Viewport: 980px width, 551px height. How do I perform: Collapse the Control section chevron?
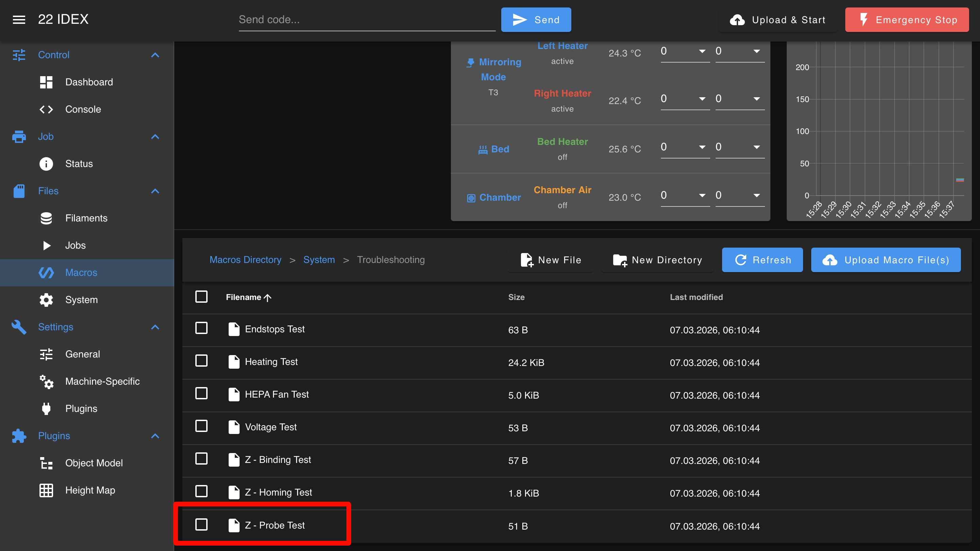155,55
